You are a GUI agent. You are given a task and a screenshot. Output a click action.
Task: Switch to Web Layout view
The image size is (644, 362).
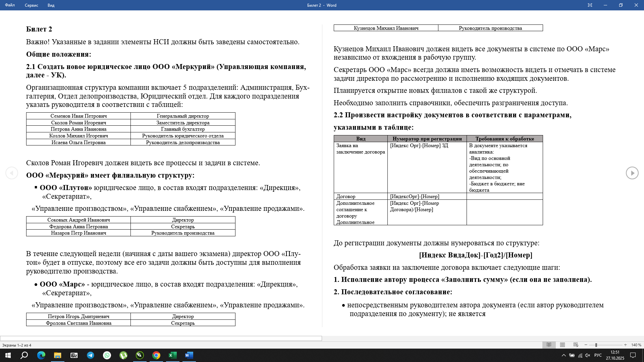tap(576, 345)
